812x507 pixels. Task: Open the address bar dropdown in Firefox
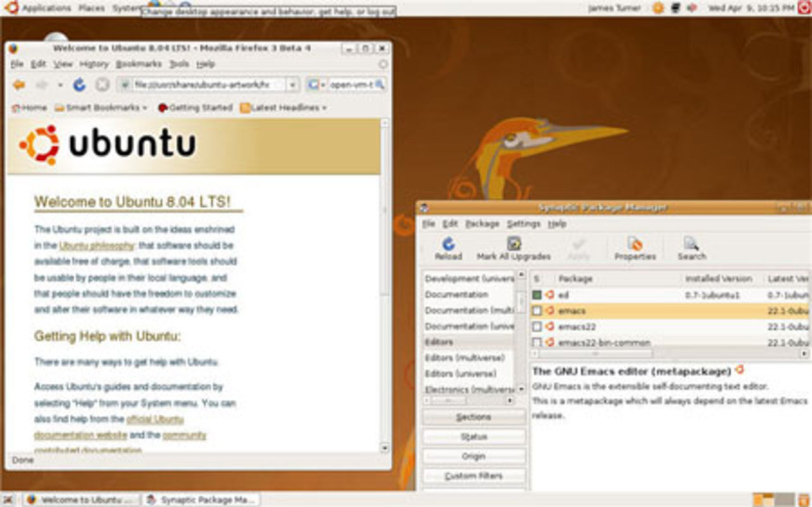point(292,85)
